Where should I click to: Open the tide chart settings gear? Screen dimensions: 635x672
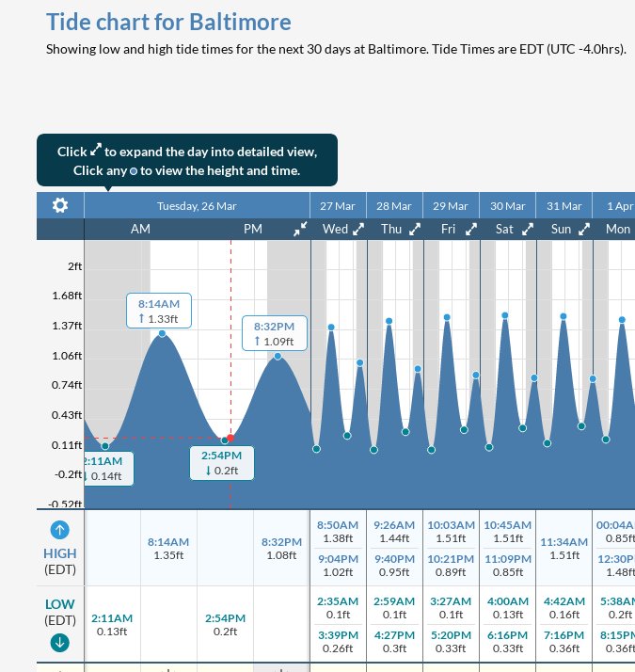(x=60, y=205)
